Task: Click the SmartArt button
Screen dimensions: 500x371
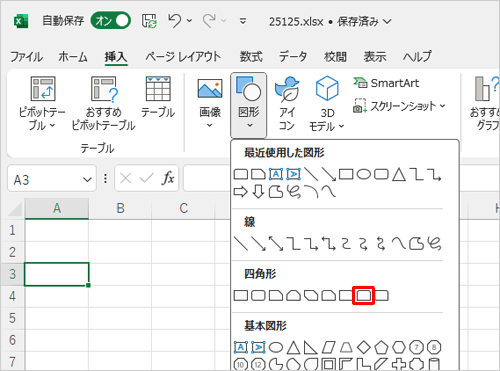Action: coord(387,83)
